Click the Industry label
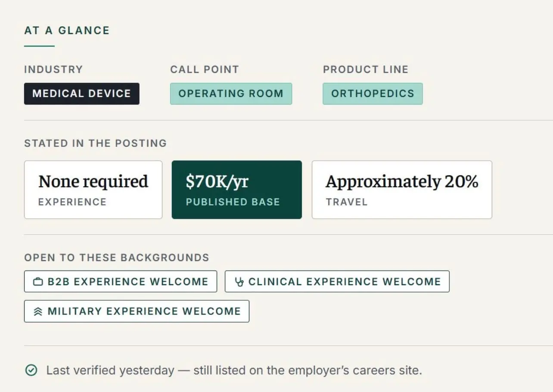 [x=53, y=69]
